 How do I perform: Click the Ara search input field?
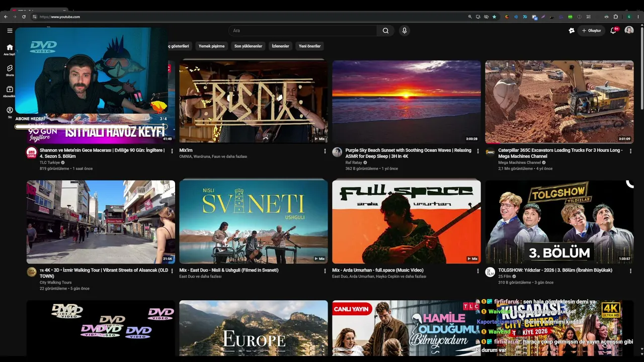[303, 31]
